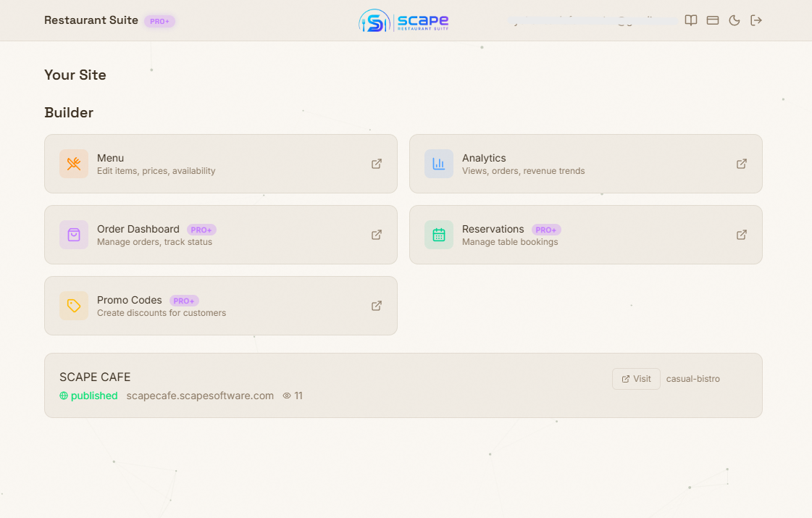
Task: Click 'Manage orders, track status' text
Action: click(x=154, y=242)
